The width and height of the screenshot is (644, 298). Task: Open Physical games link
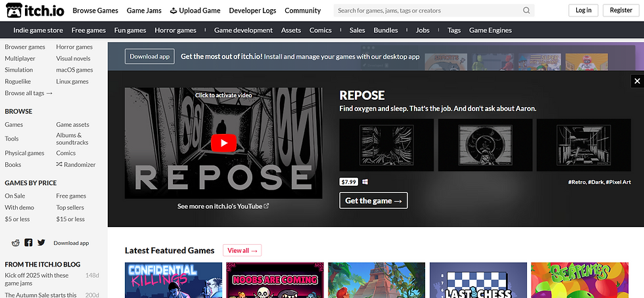click(x=25, y=153)
